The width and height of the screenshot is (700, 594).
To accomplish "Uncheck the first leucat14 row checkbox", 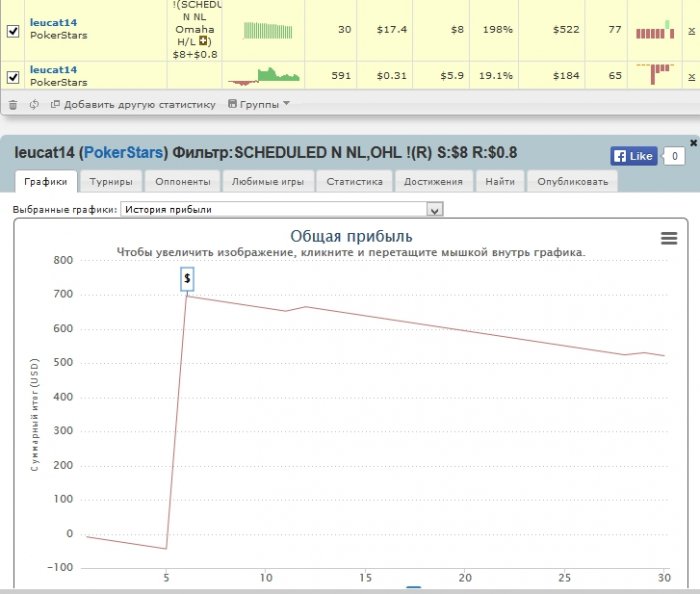I will click(13, 31).
